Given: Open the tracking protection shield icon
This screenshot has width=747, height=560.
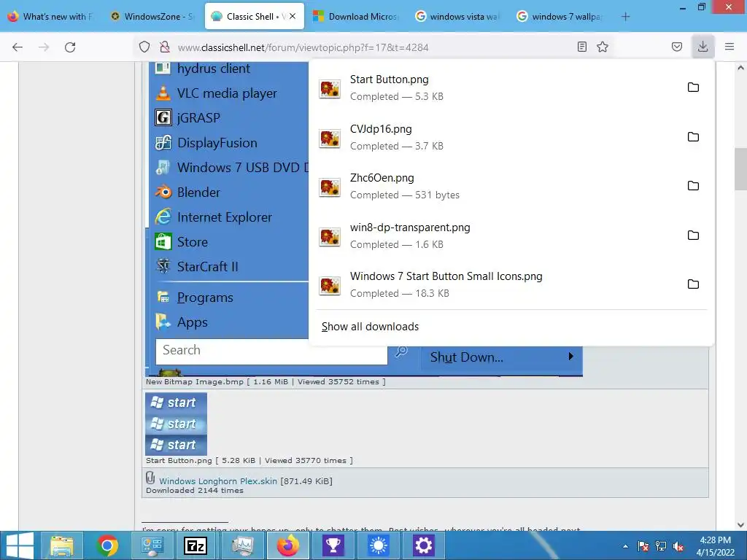Looking at the screenshot, I should (144, 47).
